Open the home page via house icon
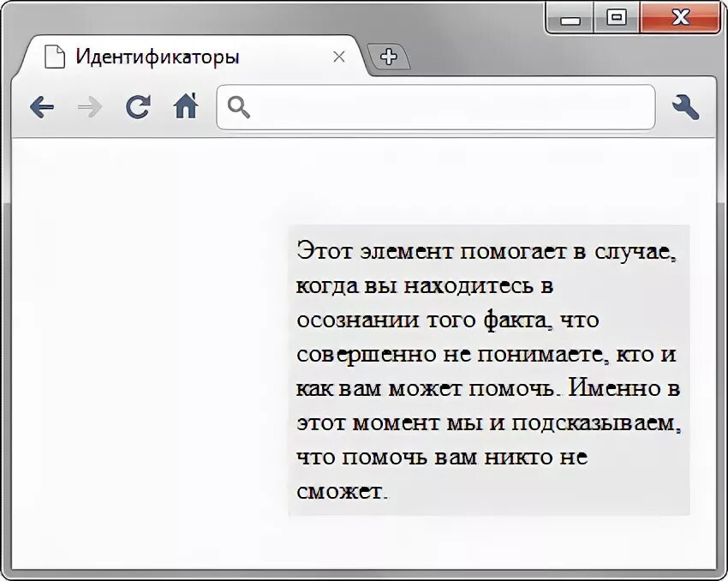 (x=186, y=106)
